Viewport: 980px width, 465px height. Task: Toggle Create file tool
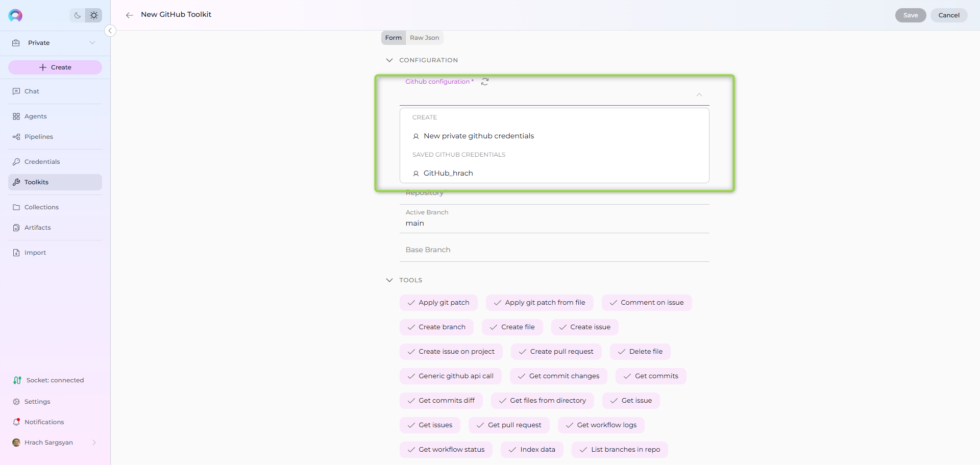(x=512, y=327)
